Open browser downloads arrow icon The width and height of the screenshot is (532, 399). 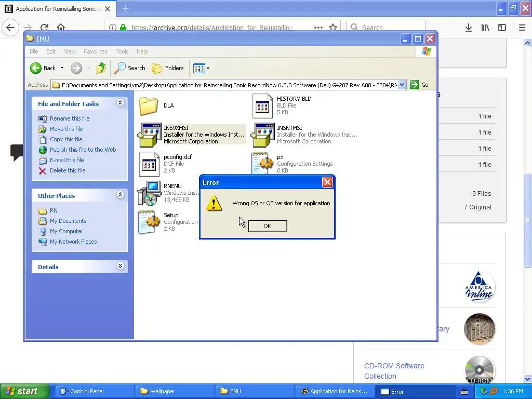tap(469, 28)
